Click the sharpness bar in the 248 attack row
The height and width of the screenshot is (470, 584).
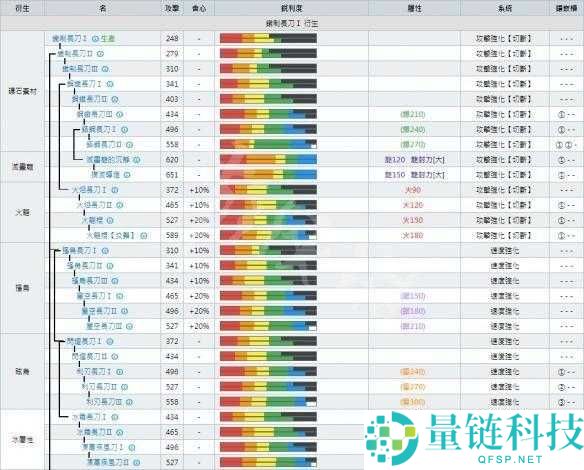coord(268,38)
